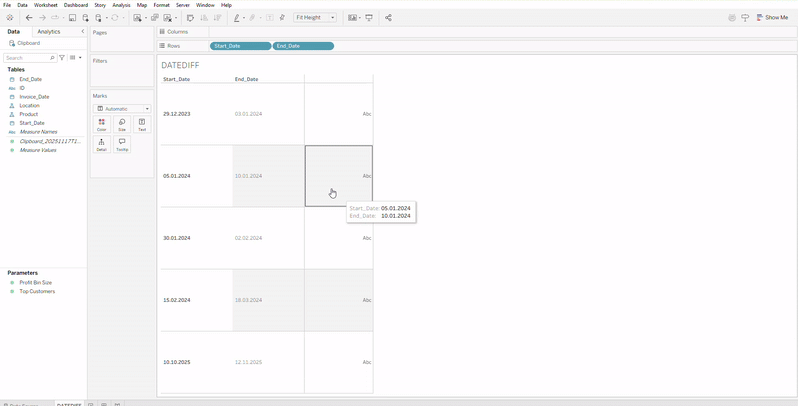
Task: Switch to the Analytics tab
Action: [49, 32]
